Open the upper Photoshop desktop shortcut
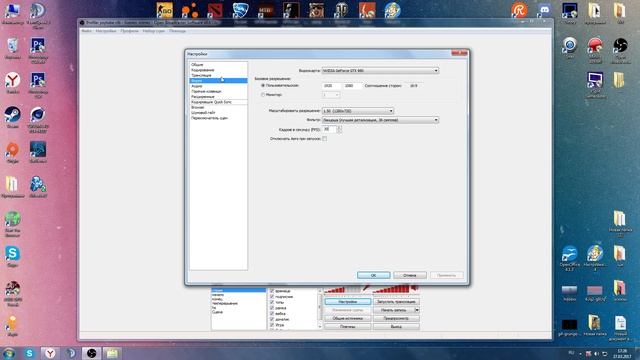 [x=38, y=46]
